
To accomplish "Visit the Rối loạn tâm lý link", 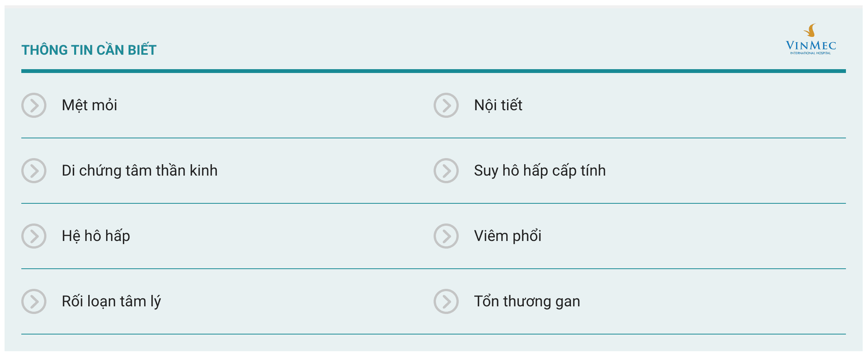I will click(x=111, y=301).
